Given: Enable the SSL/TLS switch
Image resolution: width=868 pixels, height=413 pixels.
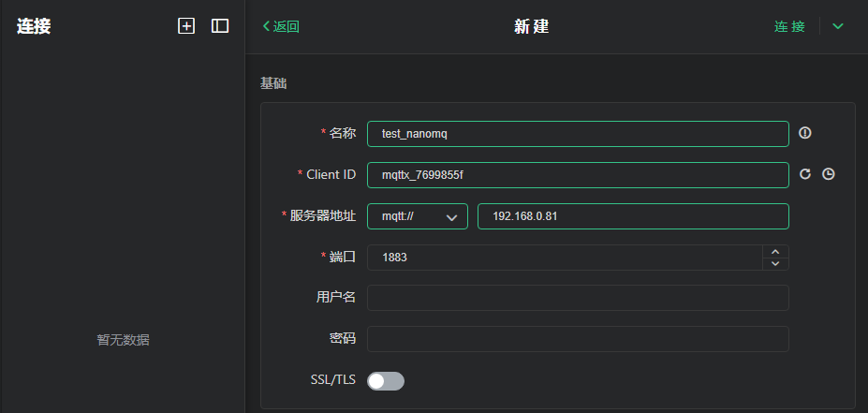Looking at the screenshot, I should [386, 380].
